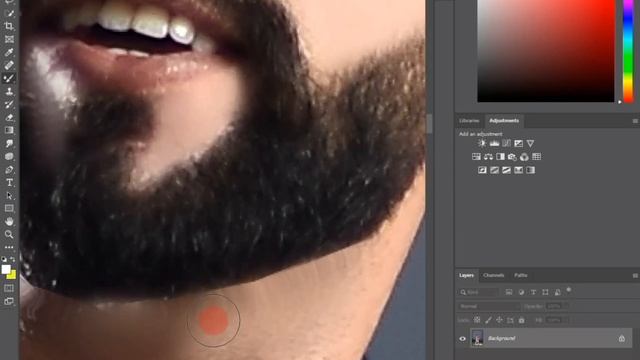Select the Eyedropper tool
The image size is (640, 360).
pos(9,52)
